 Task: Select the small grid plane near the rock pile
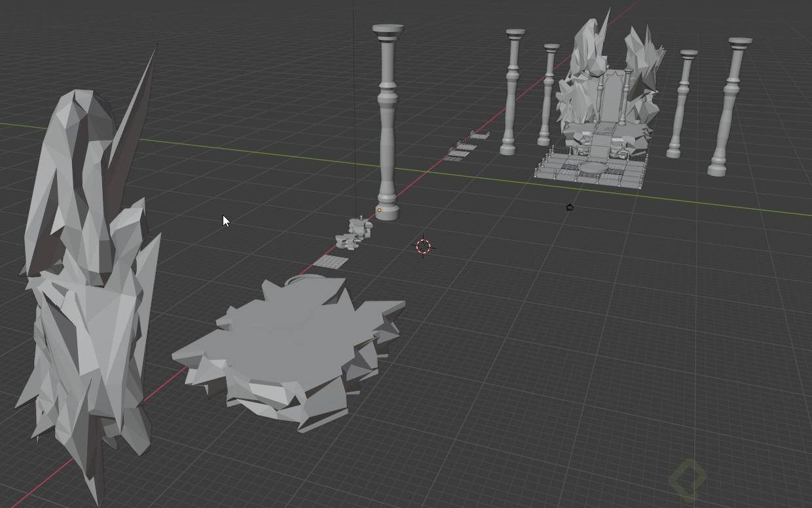[x=333, y=262]
